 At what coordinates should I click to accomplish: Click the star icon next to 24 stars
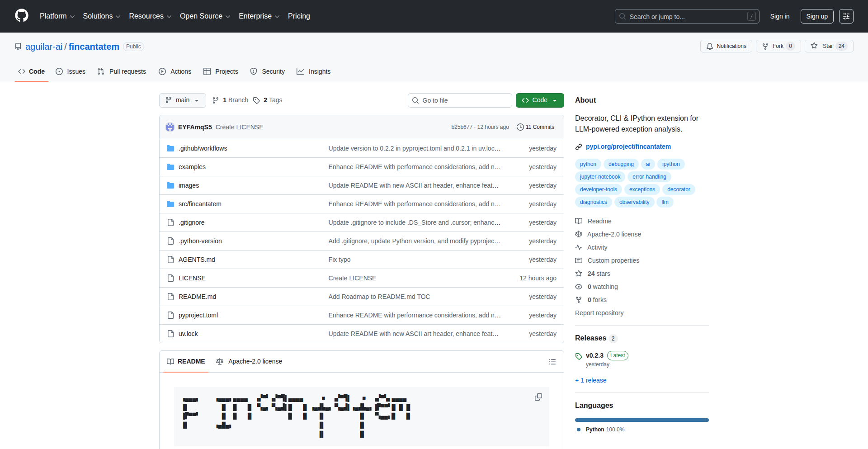(579, 274)
